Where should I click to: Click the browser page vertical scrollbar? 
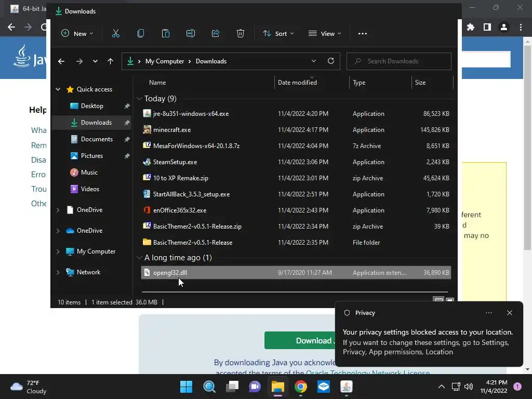pyautogui.click(x=527, y=148)
